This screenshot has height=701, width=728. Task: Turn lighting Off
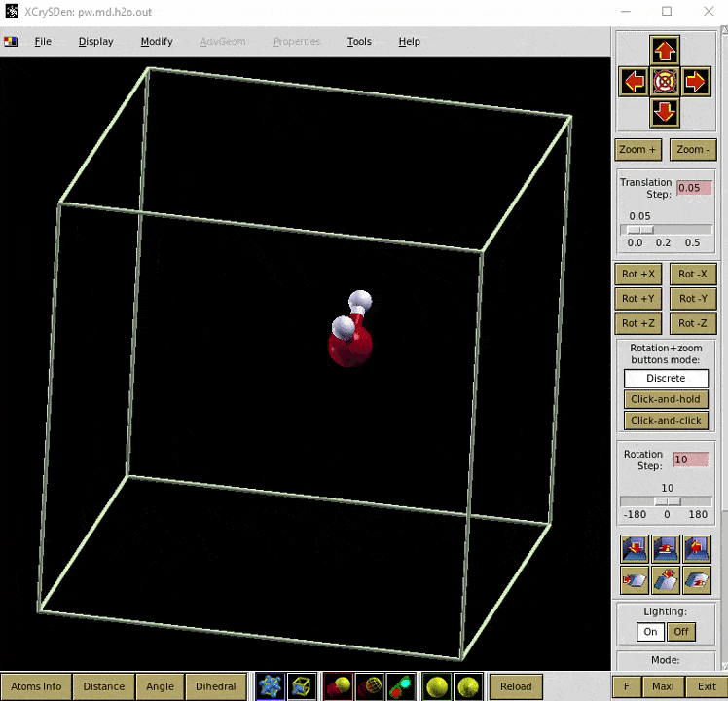pyautogui.click(x=681, y=632)
